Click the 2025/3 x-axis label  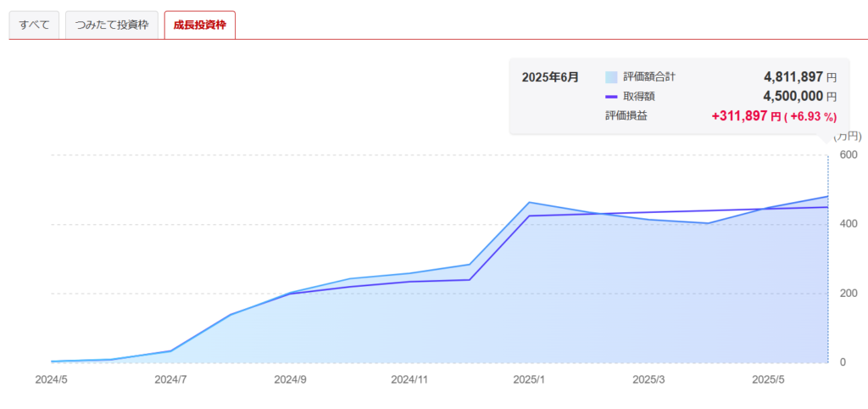click(647, 380)
